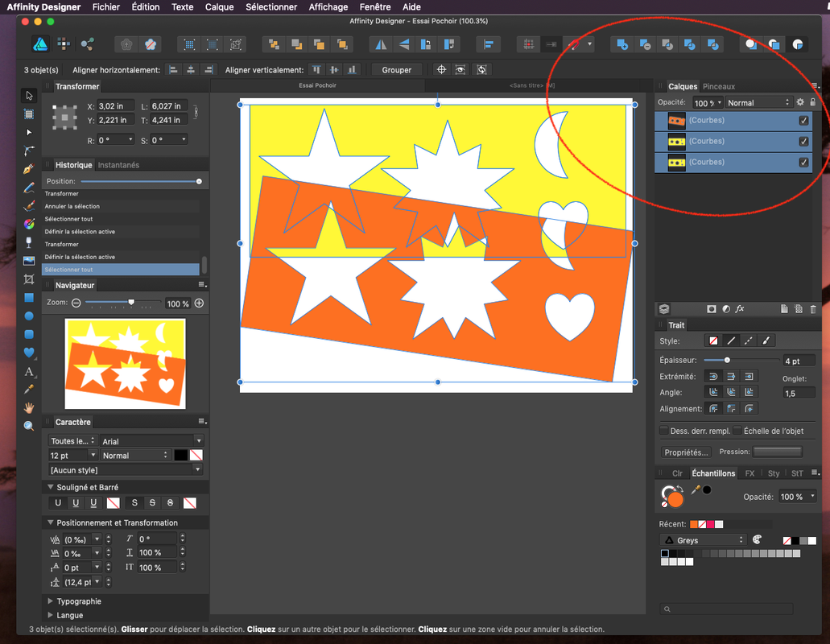Open the Calque menu
Image resolution: width=830 pixels, height=644 pixels.
[219, 7]
